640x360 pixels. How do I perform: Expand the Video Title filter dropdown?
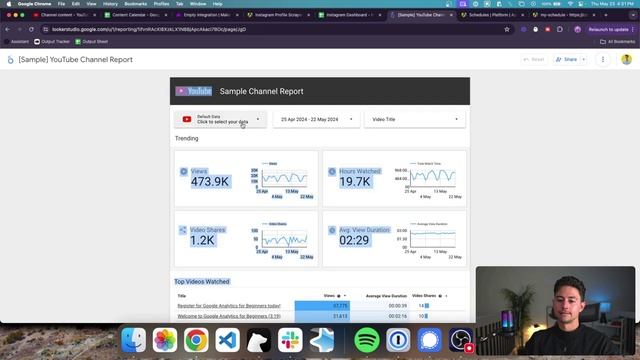[x=415, y=119]
